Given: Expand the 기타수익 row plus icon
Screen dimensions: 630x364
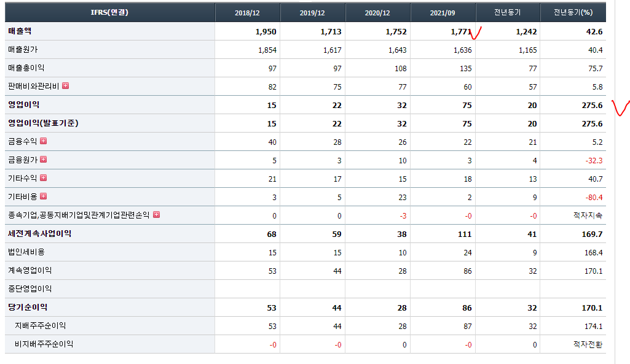Looking at the screenshot, I should click(x=44, y=178).
